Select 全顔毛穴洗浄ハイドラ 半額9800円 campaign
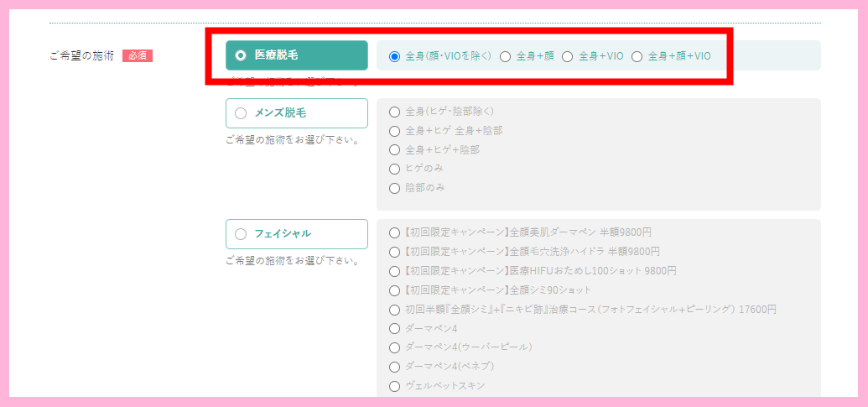 pyautogui.click(x=525, y=252)
